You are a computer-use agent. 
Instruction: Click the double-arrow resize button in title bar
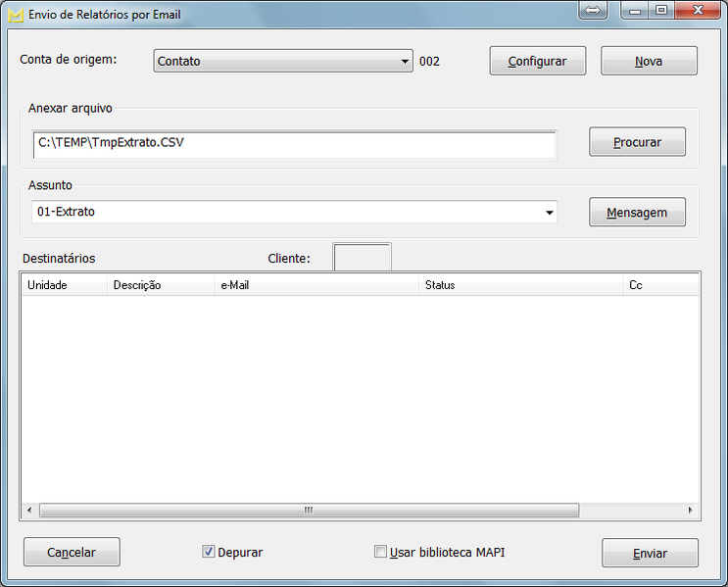[593, 10]
